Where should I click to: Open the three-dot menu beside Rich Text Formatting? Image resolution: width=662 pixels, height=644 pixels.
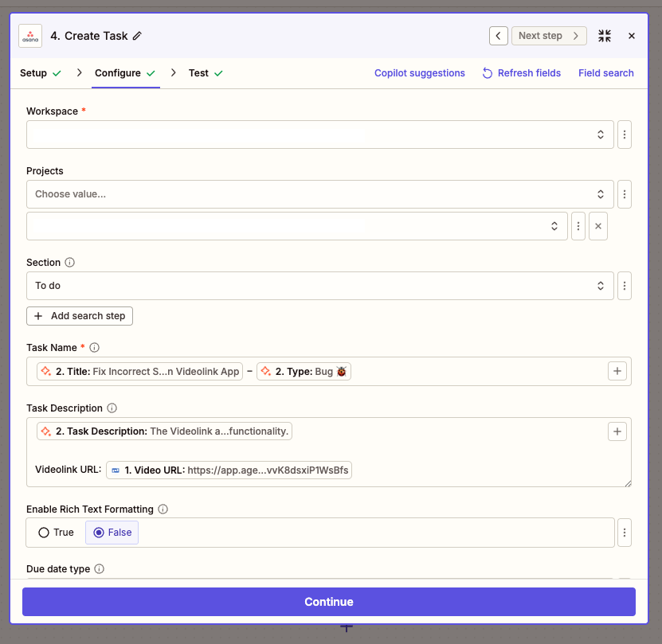624,532
